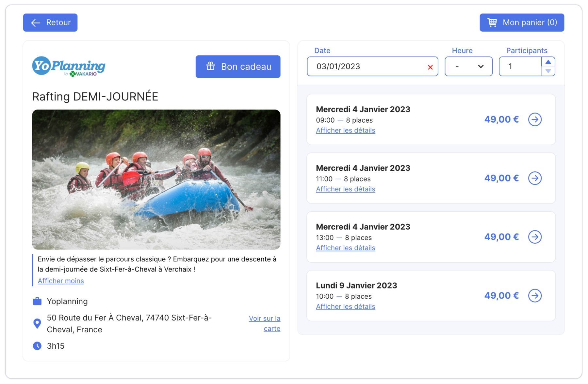Image resolution: width=588 pixels, height=384 pixels.
Task: Click the 3h15 duration text
Action: tap(56, 346)
